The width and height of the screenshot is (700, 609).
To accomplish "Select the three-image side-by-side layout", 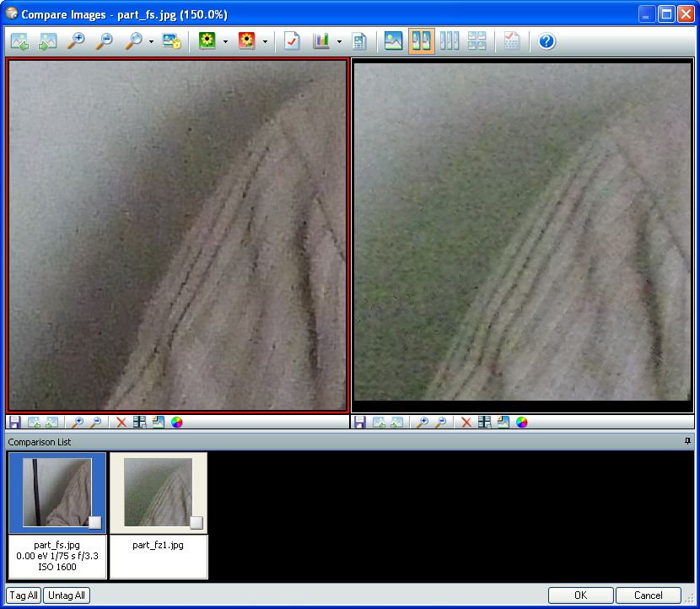I will point(450,41).
